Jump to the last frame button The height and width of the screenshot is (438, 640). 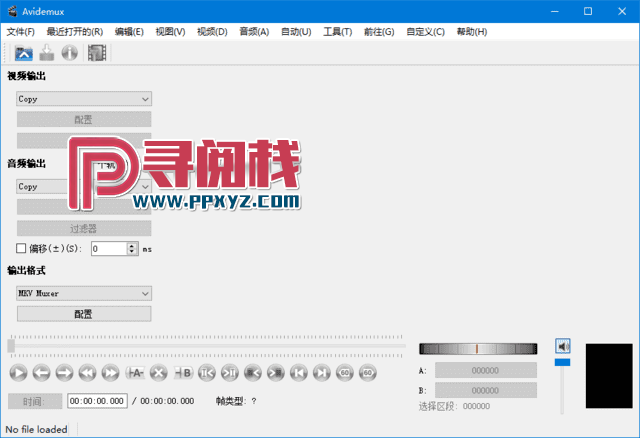click(322, 373)
